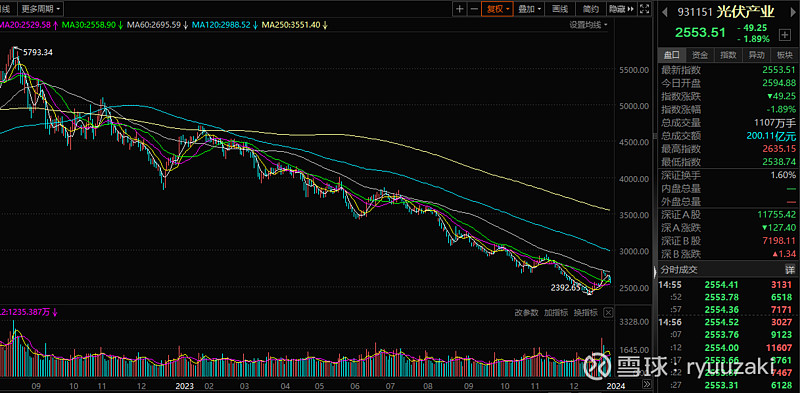Click 今日开盘 value 2594.88

pos(779,83)
